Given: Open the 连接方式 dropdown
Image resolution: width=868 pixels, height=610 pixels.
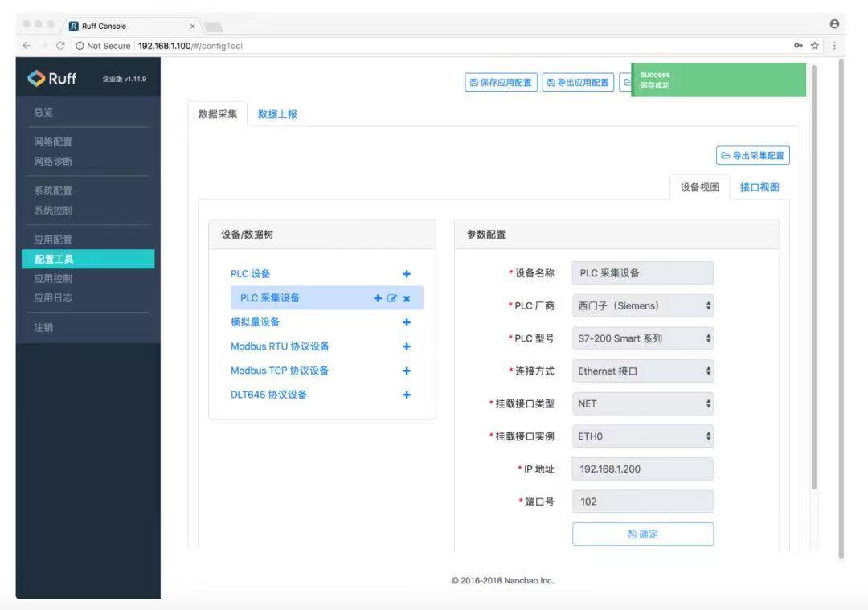Looking at the screenshot, I should (643, 371).
